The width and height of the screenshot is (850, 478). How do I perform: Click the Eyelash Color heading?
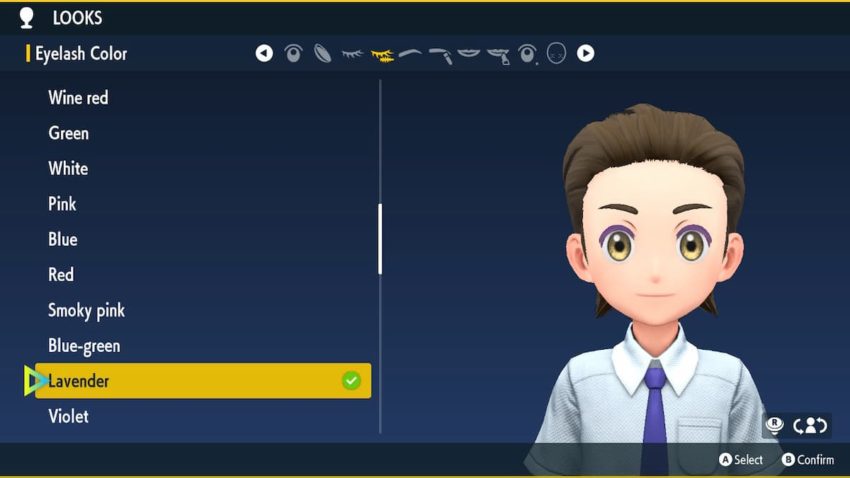(81, 54)
